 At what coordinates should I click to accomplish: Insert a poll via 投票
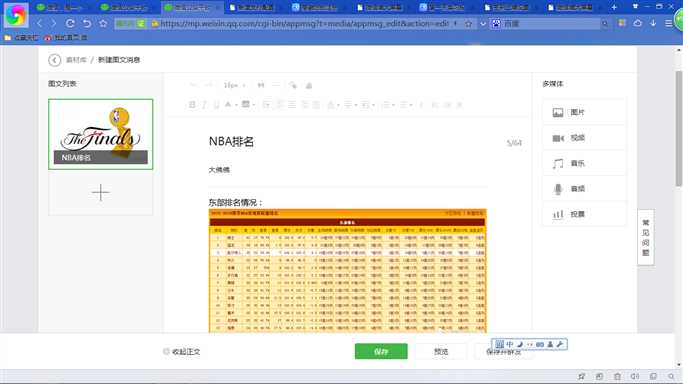pos(584,214)
